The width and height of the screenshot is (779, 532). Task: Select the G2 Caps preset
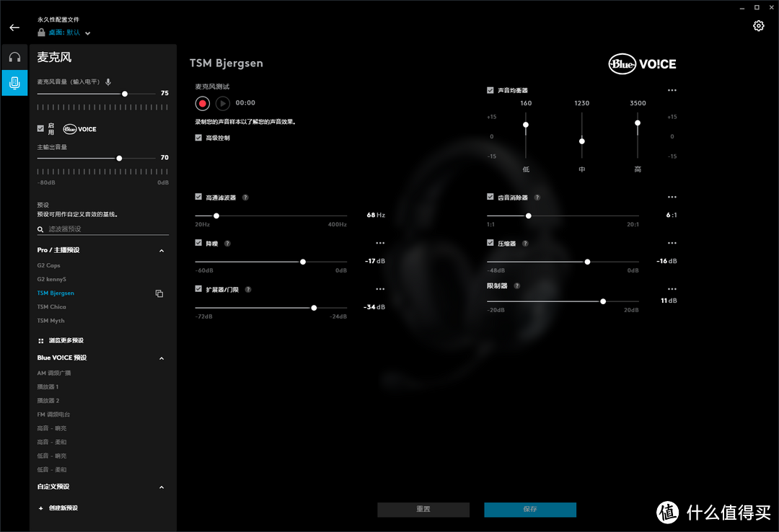coord(49,266)
